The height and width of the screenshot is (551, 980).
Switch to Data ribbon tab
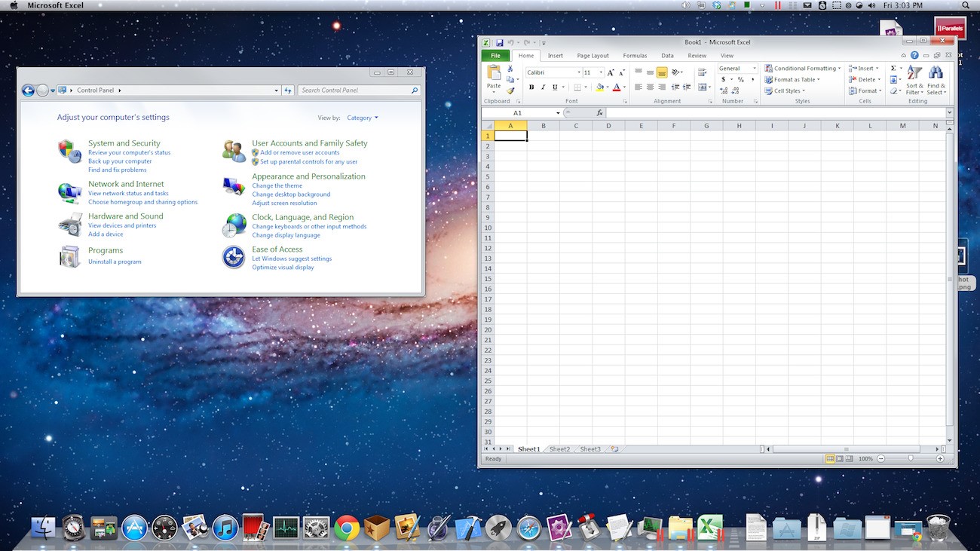(x=667, y=56)
